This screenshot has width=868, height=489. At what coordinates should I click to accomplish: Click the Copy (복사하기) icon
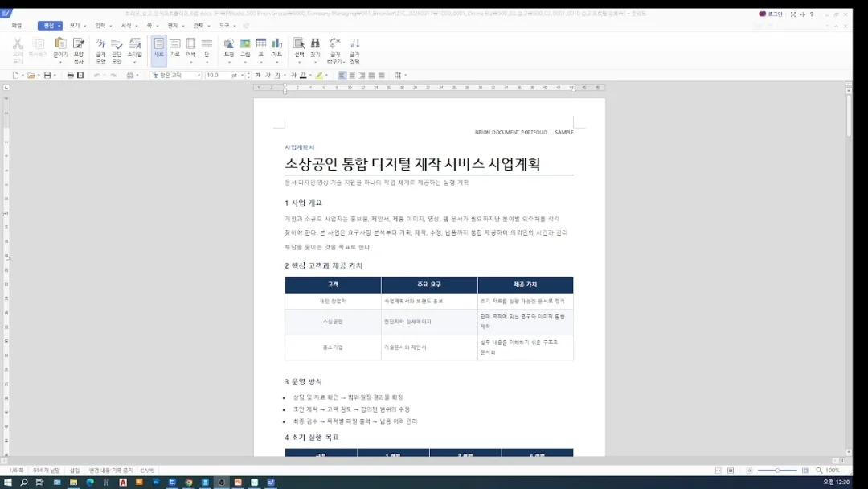pos(39,43)
